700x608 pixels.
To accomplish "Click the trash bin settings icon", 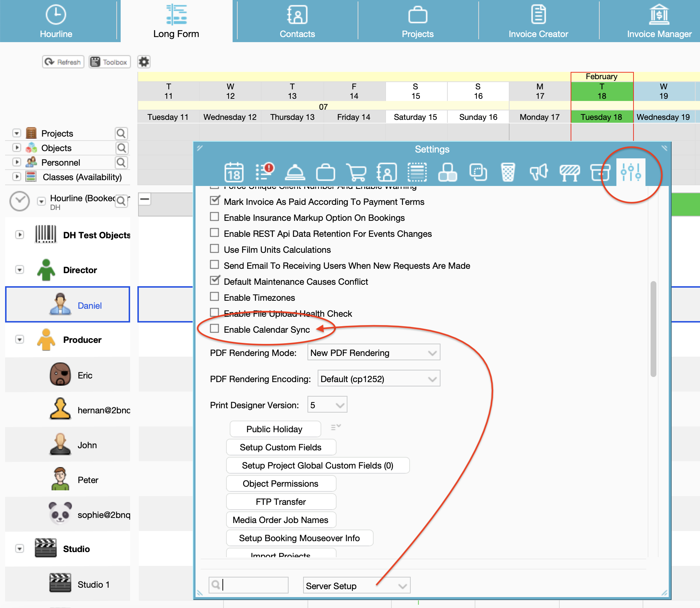I will pyautogui.click(x=508, y=172).
